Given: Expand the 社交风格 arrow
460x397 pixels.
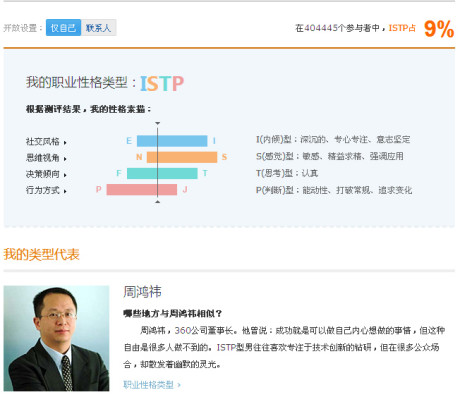Looking at the screenshot, I should coord(65,143).
